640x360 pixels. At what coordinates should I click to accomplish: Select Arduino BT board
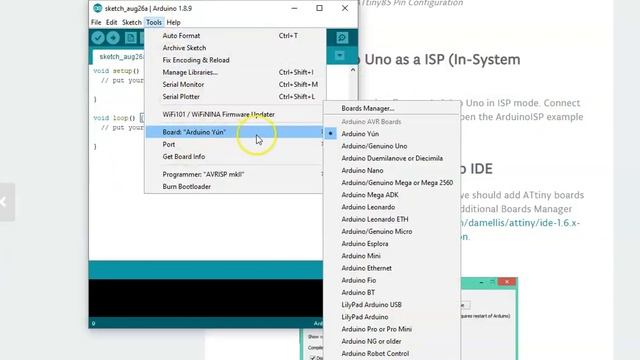tap(392, 293)
